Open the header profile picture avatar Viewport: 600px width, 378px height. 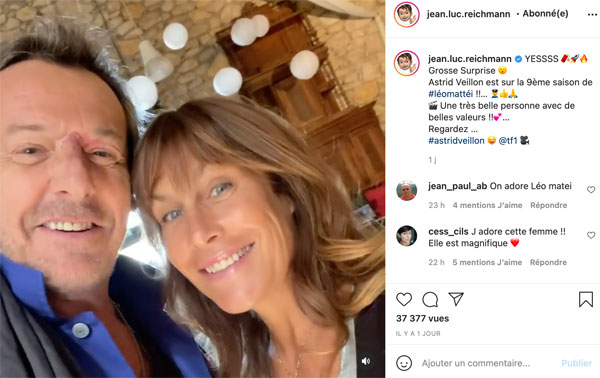407,15
